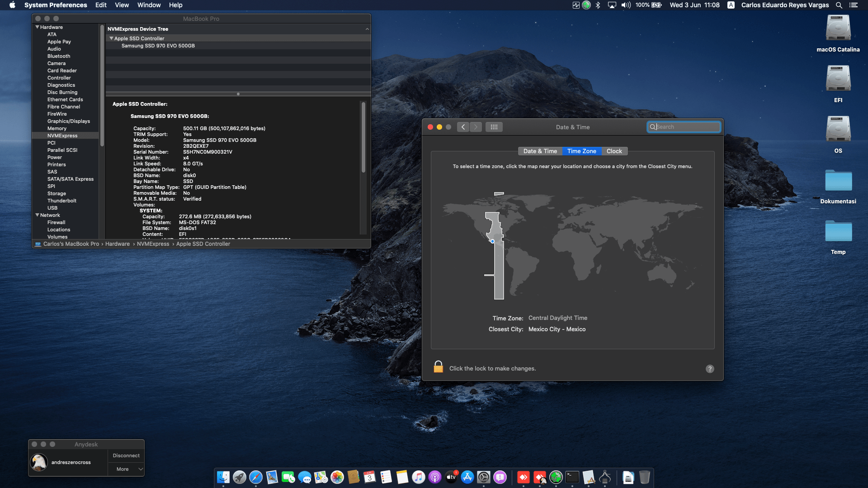Image resolution: width=868 pixels, height=488 pixels.
Task: Switch to the Clock tab
Action: [x=614, y=151]
